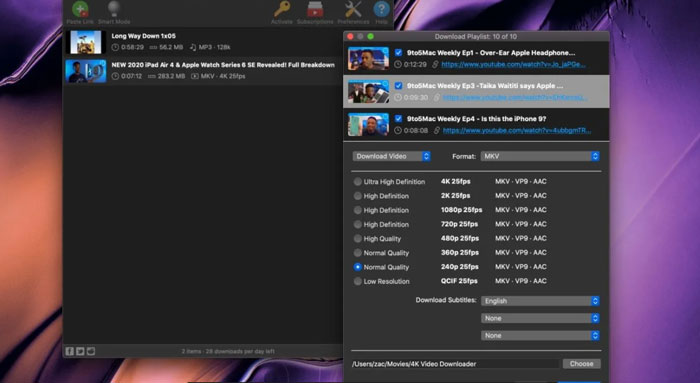
Task: Click the clock icon next to 0:58:29
Action: tap(115, 47)
